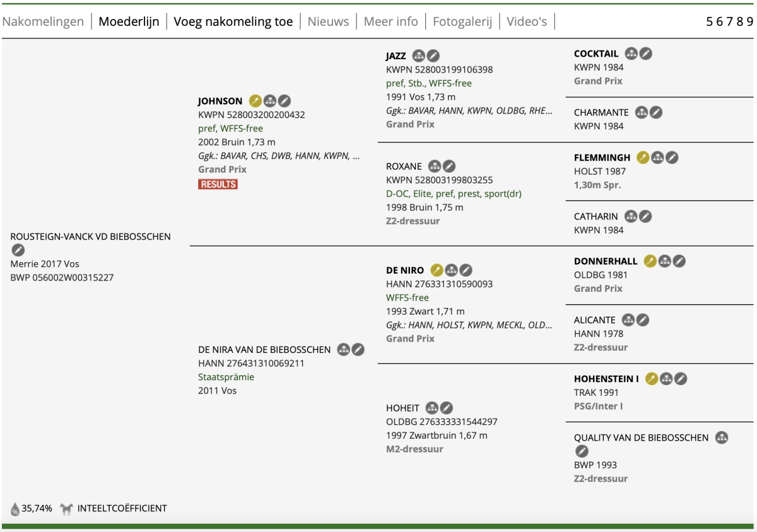This screenshot has width=757, height=532.
Task: Click the gold icon next to HOHENSTEIN I
Action: point(652,379)
